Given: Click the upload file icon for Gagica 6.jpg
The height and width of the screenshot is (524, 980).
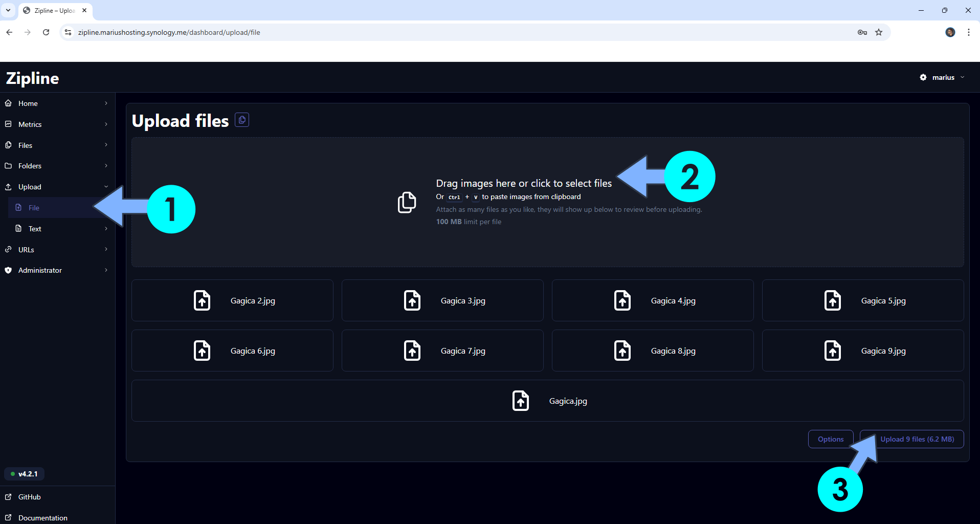Looking at the screenshot, I should 202,351.
